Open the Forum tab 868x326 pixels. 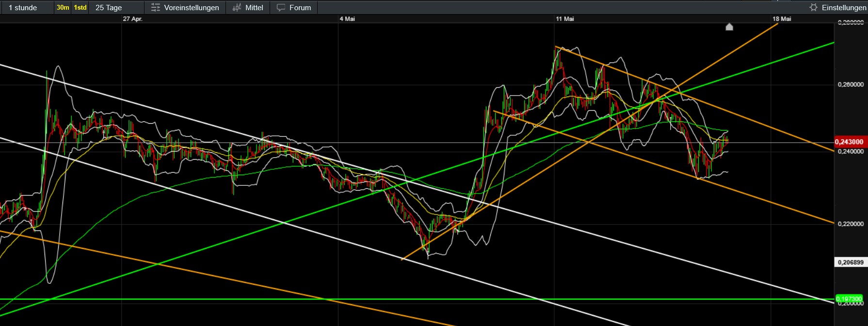tap(300, 8)
